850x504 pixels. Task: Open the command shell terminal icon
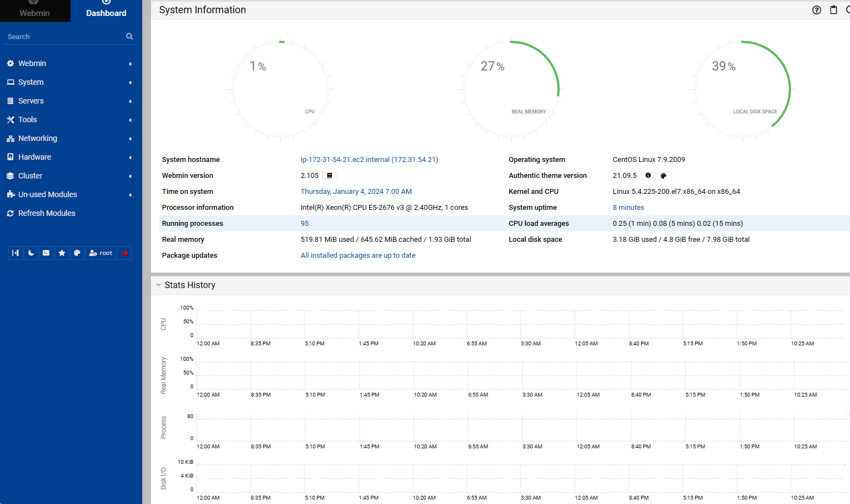pos(46,253)
